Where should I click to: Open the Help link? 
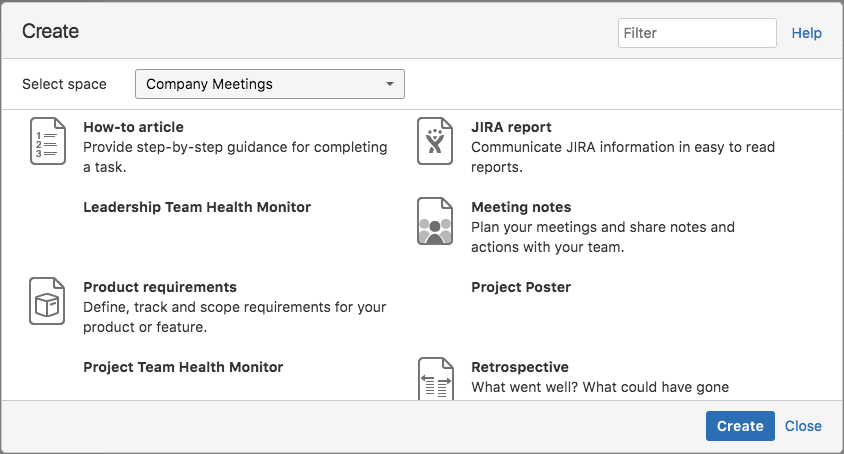pyautogui.click(x=806, y=33)
